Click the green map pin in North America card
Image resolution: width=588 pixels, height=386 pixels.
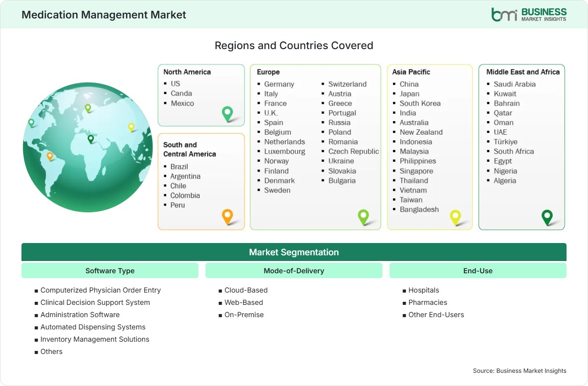[x=227, y=114]
